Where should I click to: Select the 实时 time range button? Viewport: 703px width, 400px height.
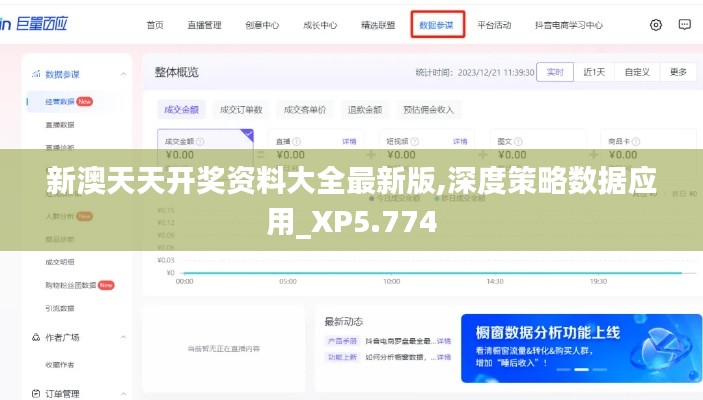tap(555, 72)
